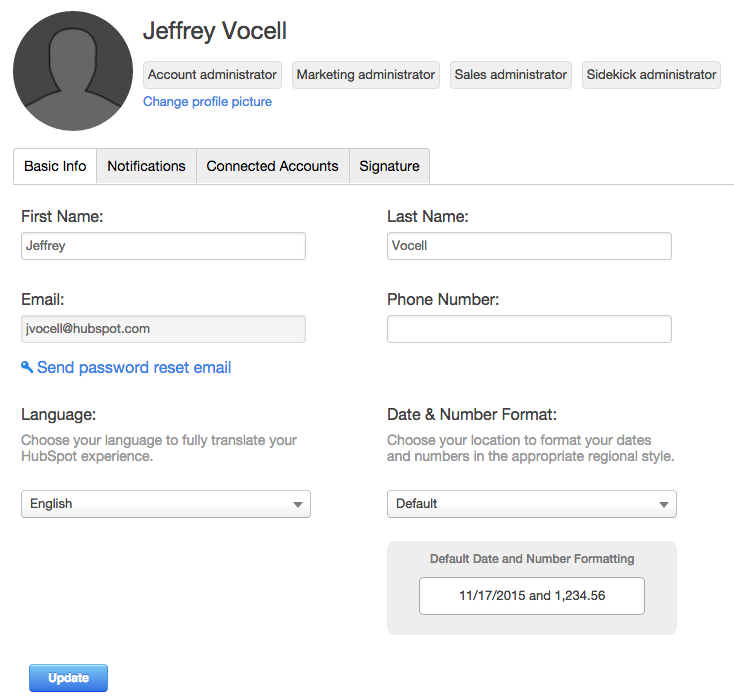
Task: Click the empty Phone Number field
Action: [529, 329]
